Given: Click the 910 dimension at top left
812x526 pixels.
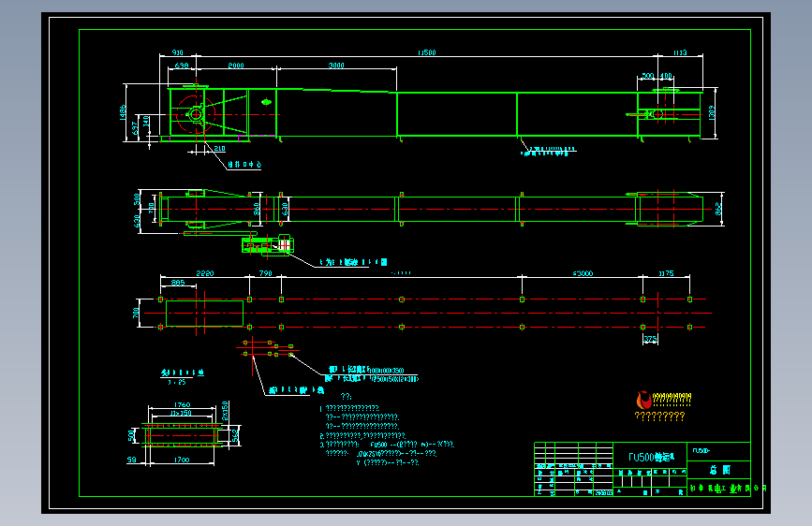Looking at the screenshot, I should (177, 52).
